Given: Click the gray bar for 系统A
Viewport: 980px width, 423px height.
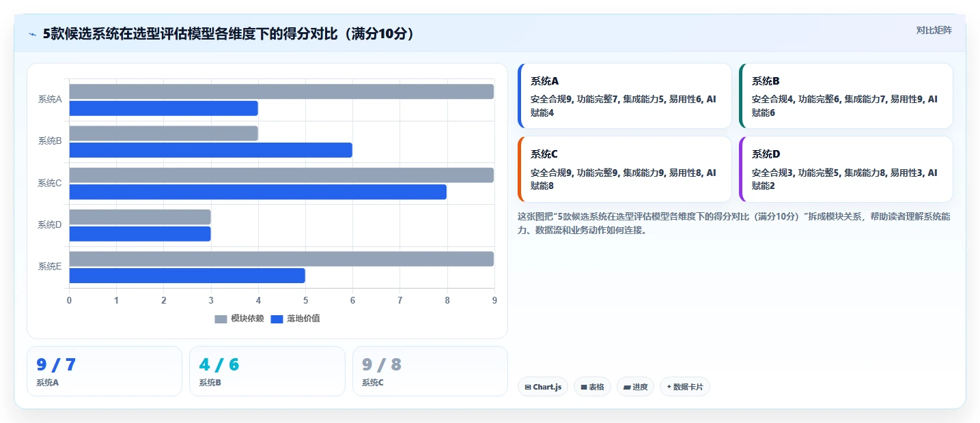Looking at the screenshot, I should pyautogui.click(x=281, y=91).
